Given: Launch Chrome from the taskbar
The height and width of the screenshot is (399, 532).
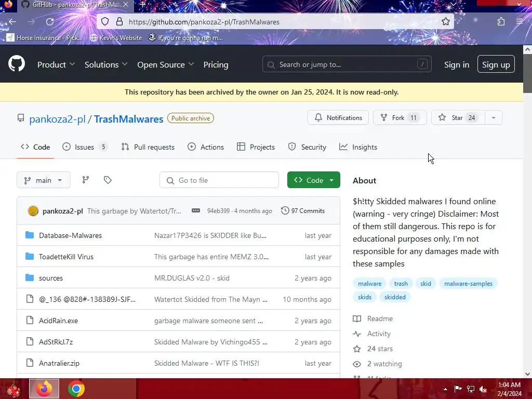Looking at the screenshot, I should click(76, 389).
